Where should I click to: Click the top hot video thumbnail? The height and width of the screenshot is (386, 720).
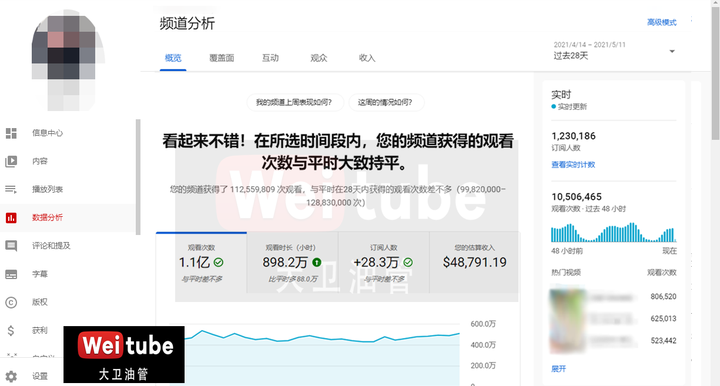568,297
